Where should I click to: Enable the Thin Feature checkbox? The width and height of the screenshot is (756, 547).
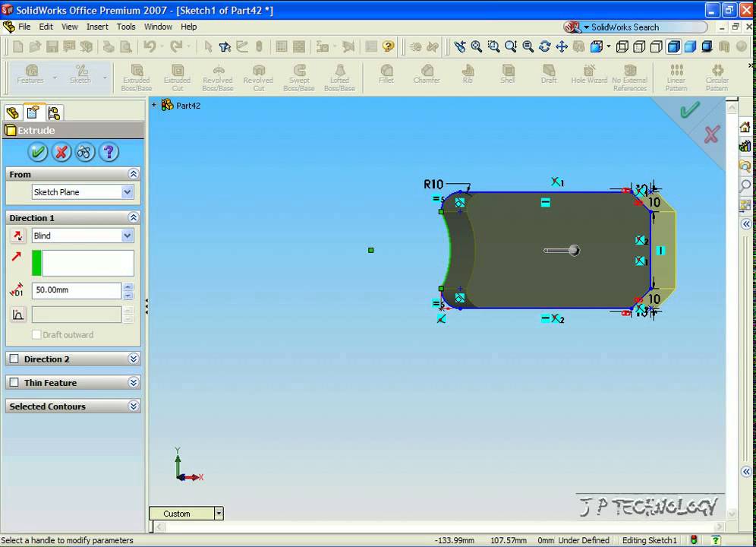coord(14,382)
